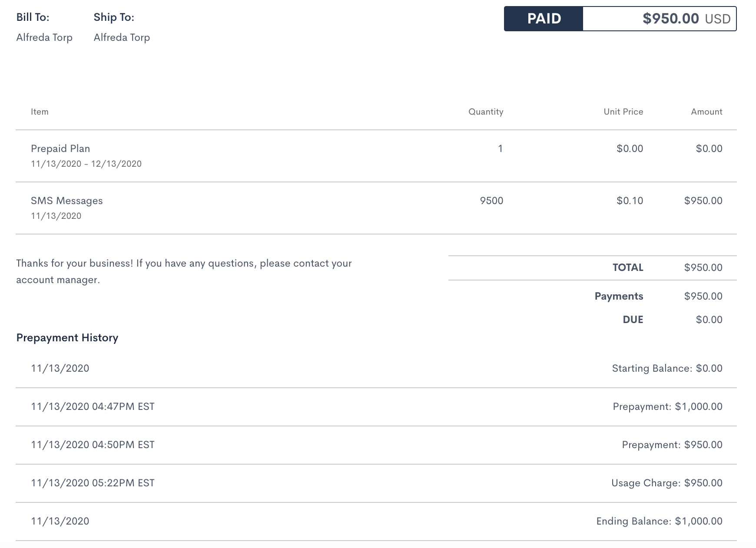Click the Amount column header

pos(706,112)
